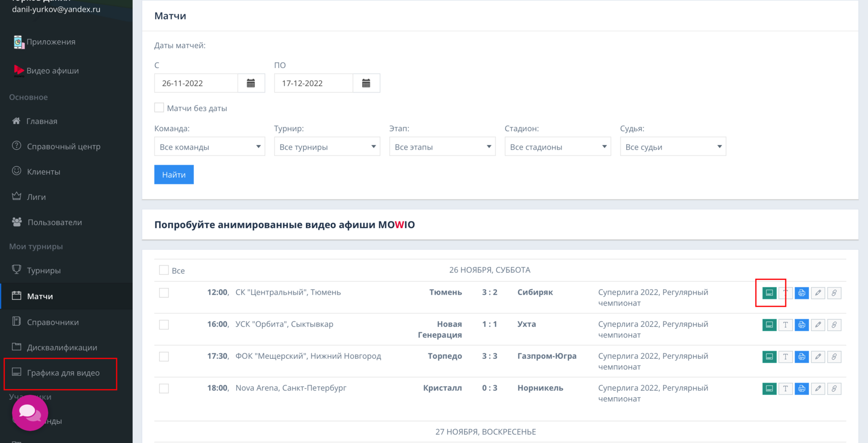Viewport: 868px width, 443px height.
Task: Click team name Газпром-Югра
Action: 547,356
